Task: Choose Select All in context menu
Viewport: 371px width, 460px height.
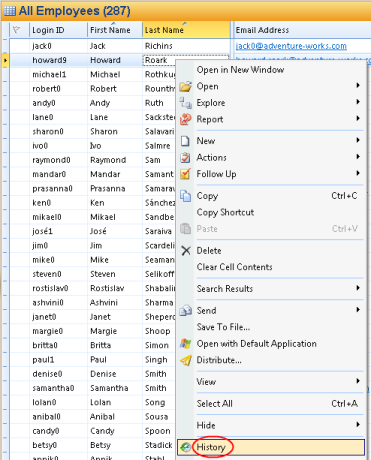Action: (271, 404)
